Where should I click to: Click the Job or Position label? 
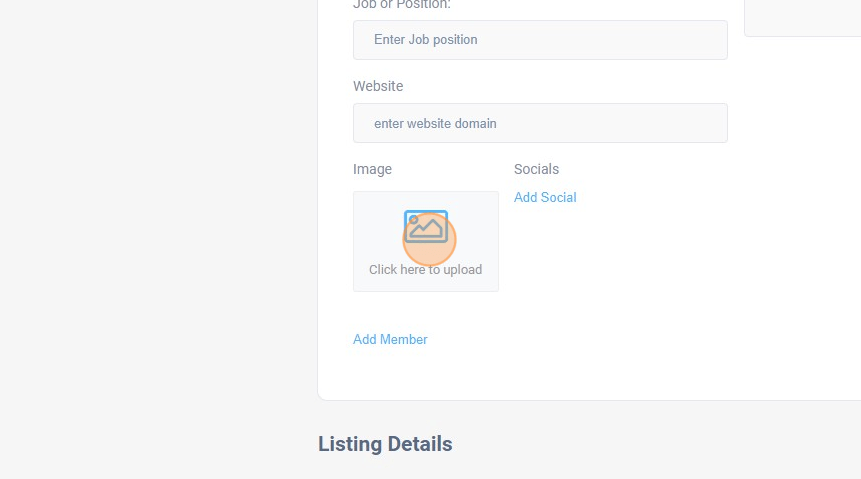[402, 5]
